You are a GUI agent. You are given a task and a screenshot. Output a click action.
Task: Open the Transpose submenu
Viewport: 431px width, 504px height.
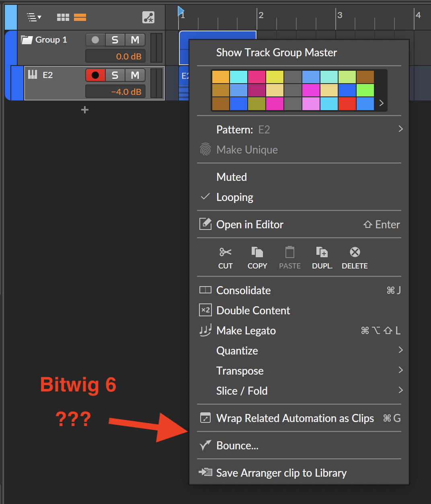299,371
